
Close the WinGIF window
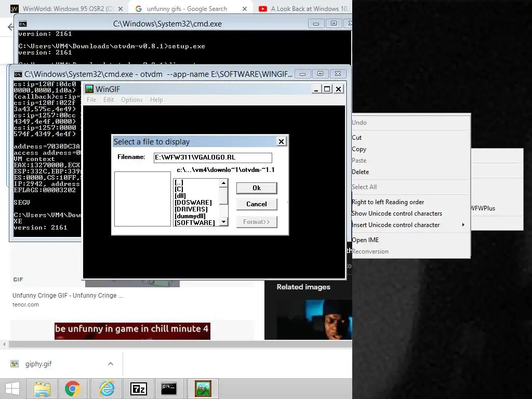[x=338, y=89]
